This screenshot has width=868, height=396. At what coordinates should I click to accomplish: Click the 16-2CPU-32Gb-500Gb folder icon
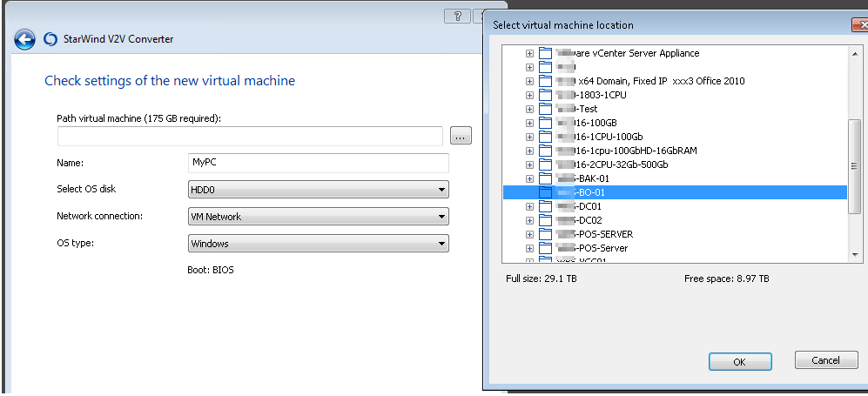click(x=546, y=164)
